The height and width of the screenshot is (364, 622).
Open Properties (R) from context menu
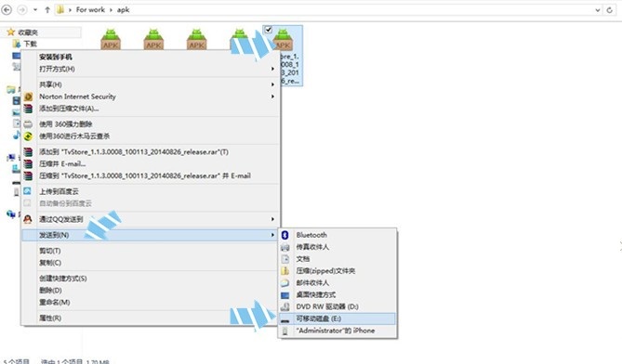pyautogui.click(x=151, y=318)
